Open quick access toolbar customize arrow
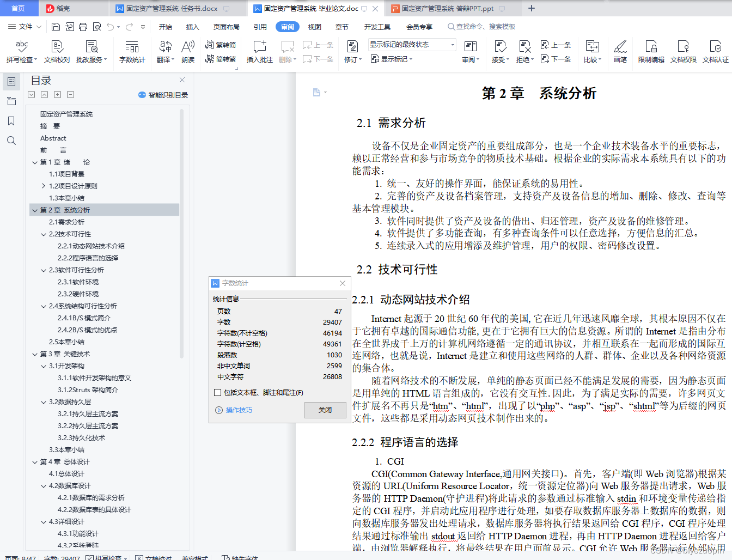The height and width of the screenshot is (560, 732). (x=143, y=27)
